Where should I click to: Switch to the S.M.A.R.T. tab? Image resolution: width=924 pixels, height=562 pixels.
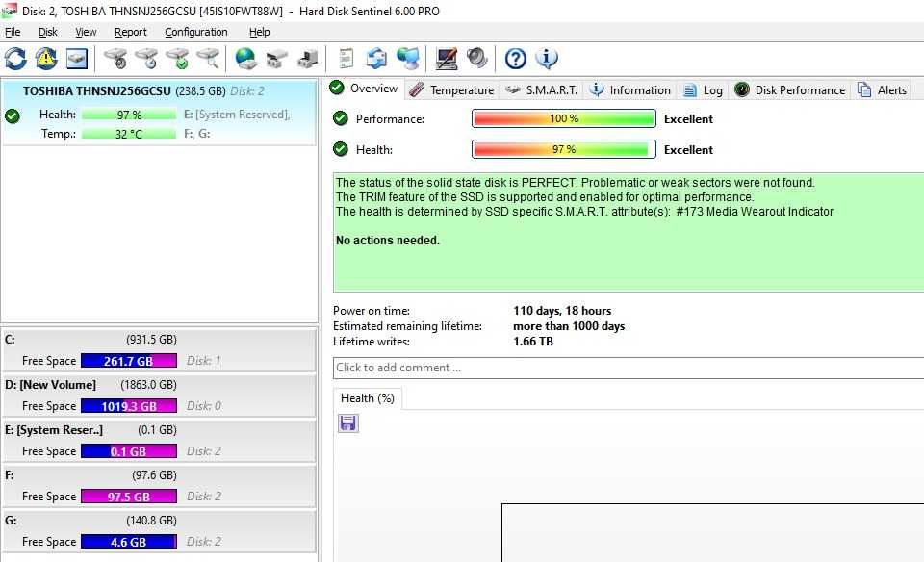pos(542,89)
